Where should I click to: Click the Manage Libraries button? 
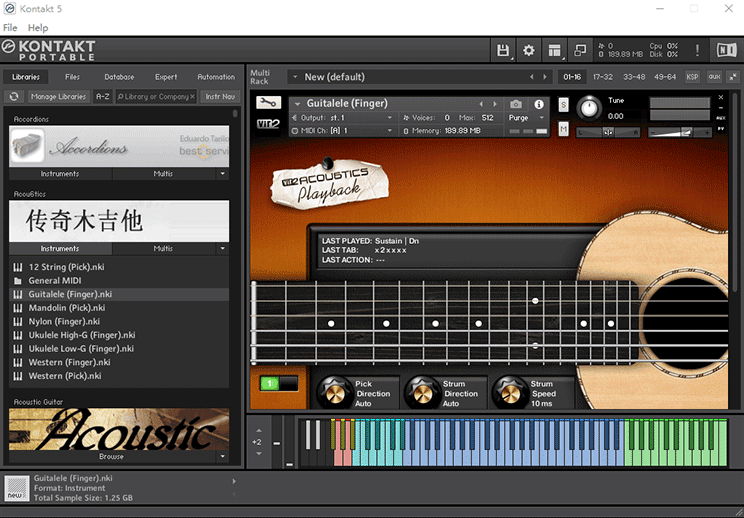(58, 96)
